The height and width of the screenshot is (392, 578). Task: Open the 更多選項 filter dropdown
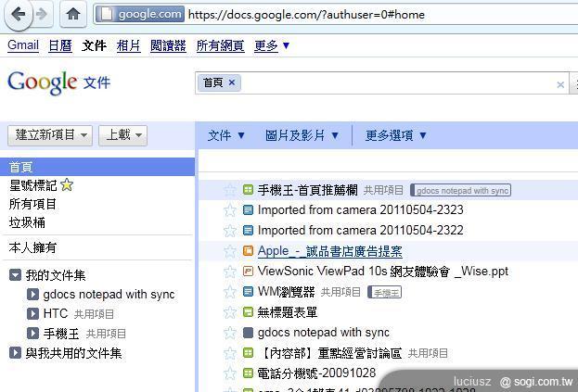click(396, 135)
